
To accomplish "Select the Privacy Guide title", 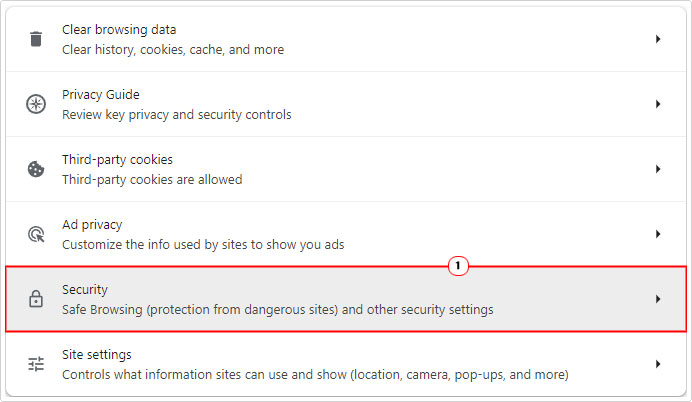I will click(101, 94).
